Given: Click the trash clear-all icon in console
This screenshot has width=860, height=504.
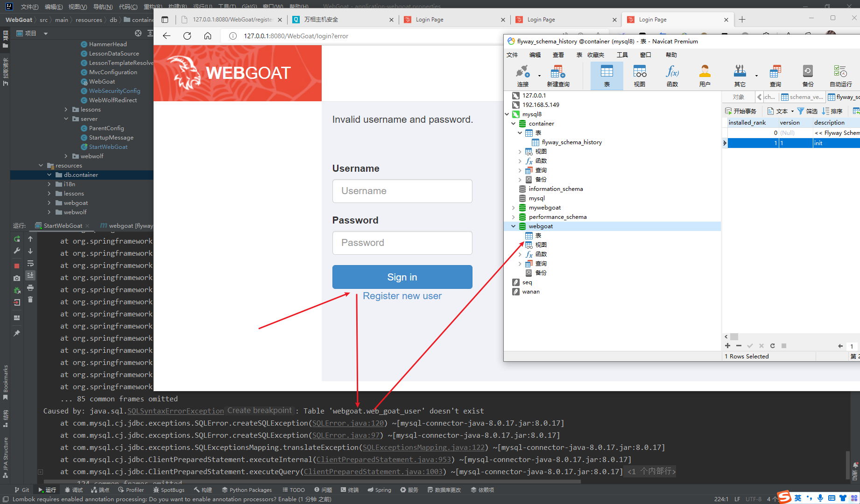Looking at the screenshot, I should point(30,300).
